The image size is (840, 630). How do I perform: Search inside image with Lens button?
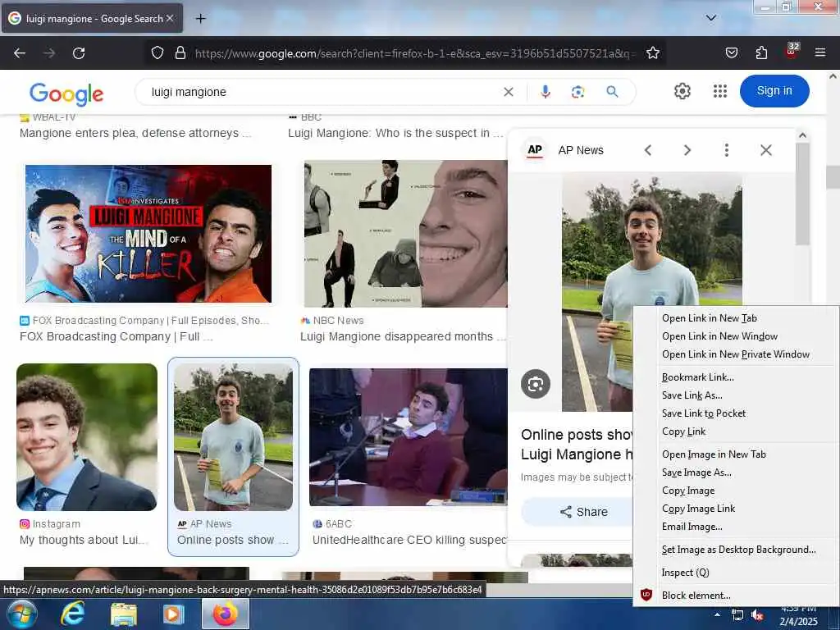coord(535,384)
